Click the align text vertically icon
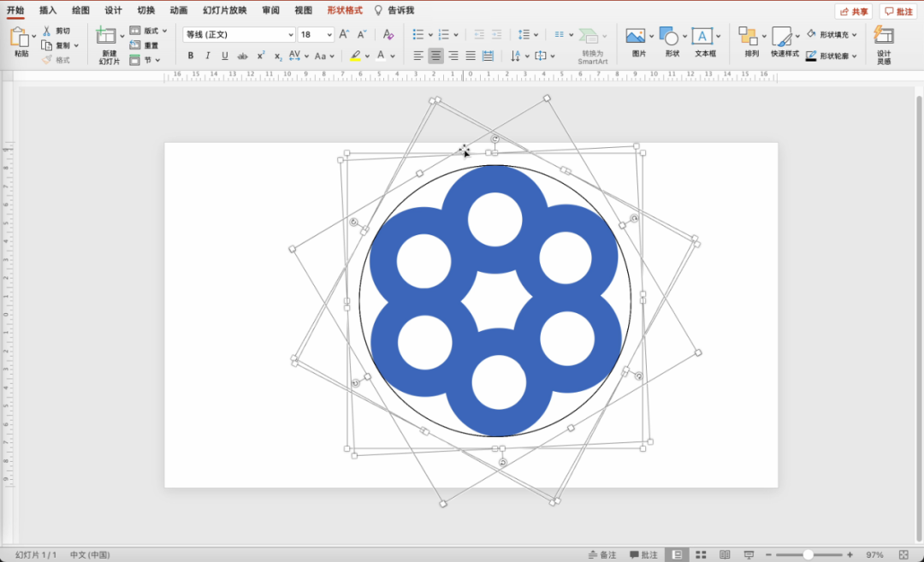This screenshot has height=562, width=924. 541,56
